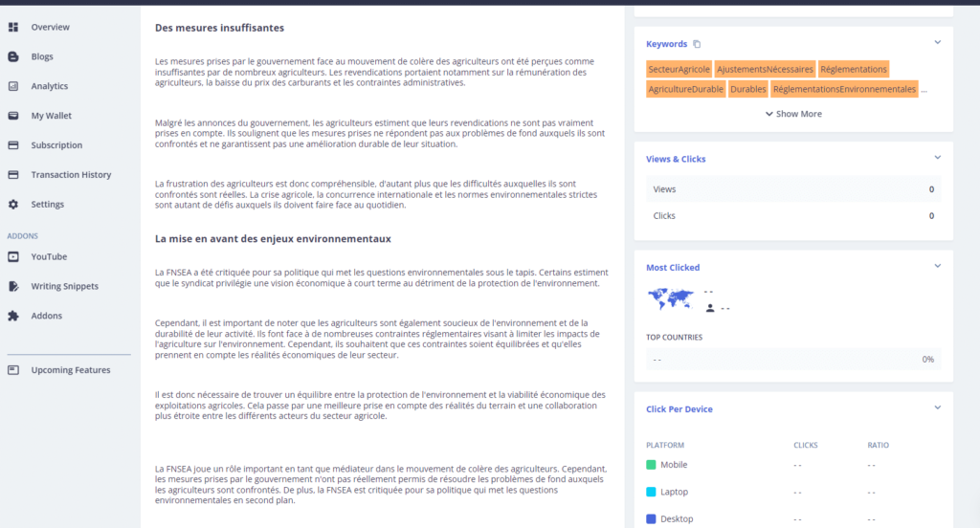This screenshot has width=980, height=528.
Task: Copy keywords using the copy icon
Action: click(697, 44)
